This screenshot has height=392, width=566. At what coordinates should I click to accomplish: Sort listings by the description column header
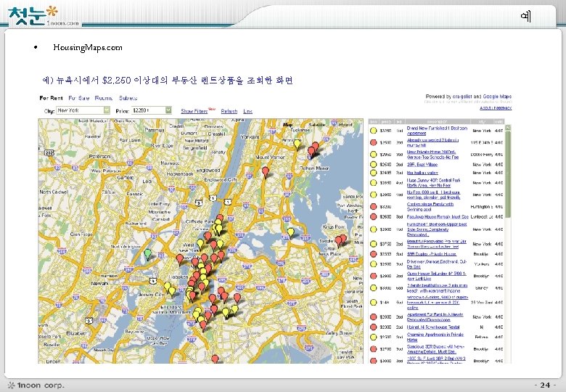(x=437, y=122)
